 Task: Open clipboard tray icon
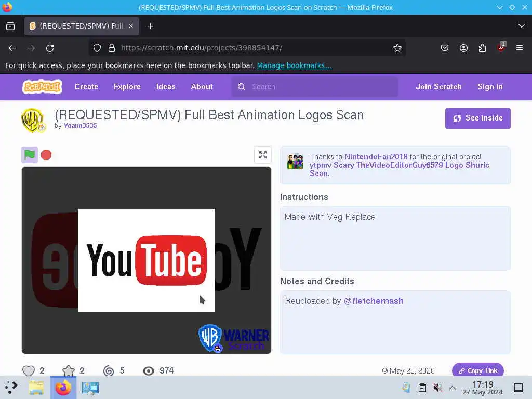(422, 388)
